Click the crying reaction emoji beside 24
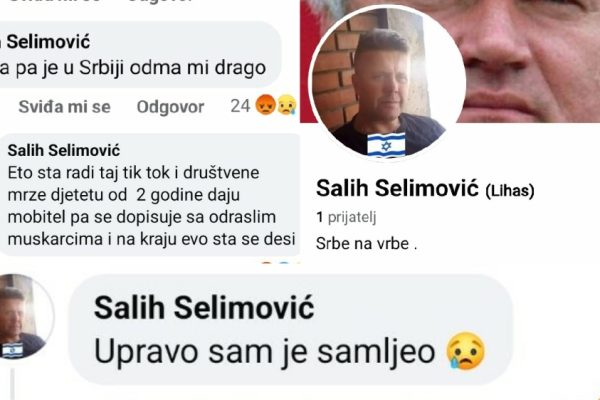The height and width of the screenshot is (400, 600). [287, 104]
